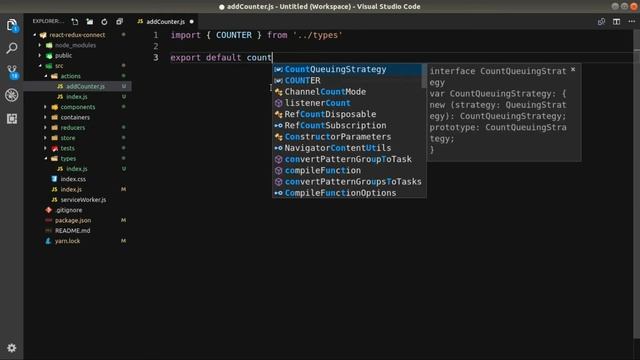Collapse the types folder
This screenshot has width=640, height=360.
coord(46,159)
